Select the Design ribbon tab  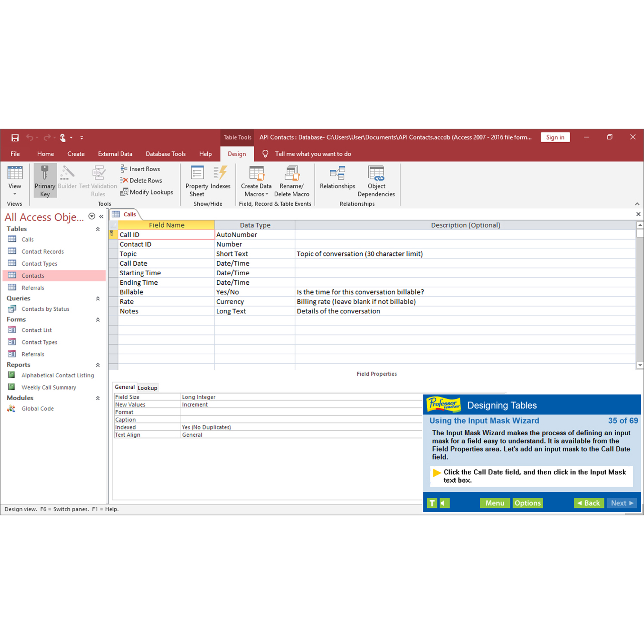[237, 154]
